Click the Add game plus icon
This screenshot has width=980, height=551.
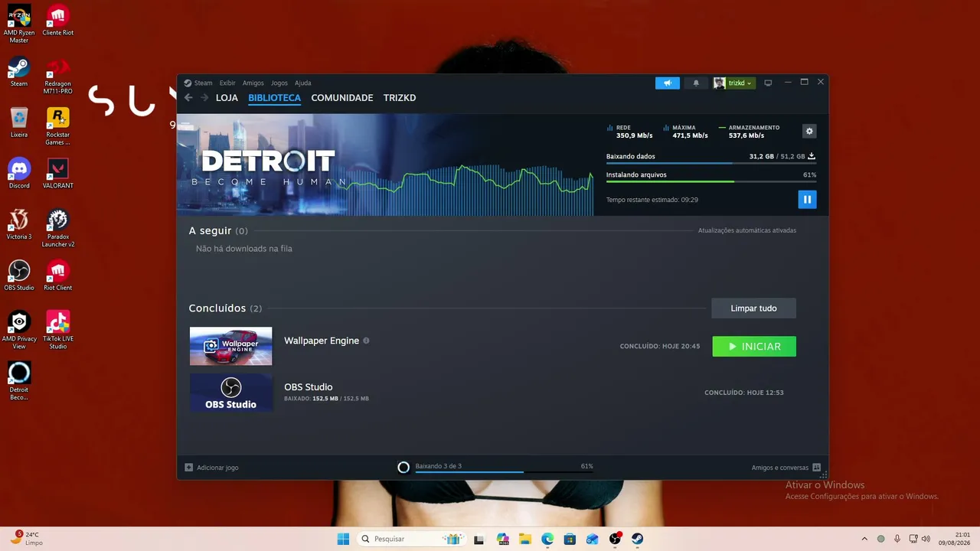[189, 467]
